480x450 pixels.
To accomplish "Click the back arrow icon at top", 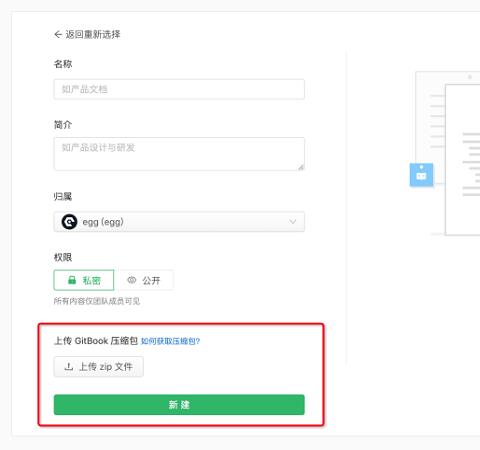I will [58, 34].
